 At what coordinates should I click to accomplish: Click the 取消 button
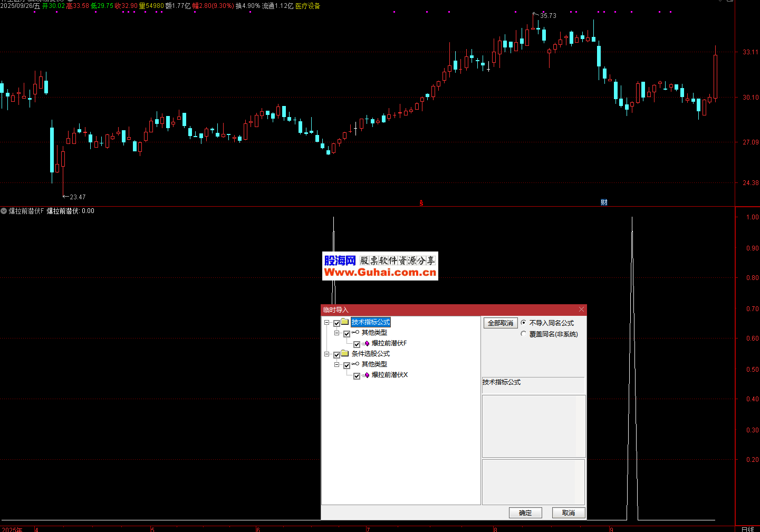568,512
